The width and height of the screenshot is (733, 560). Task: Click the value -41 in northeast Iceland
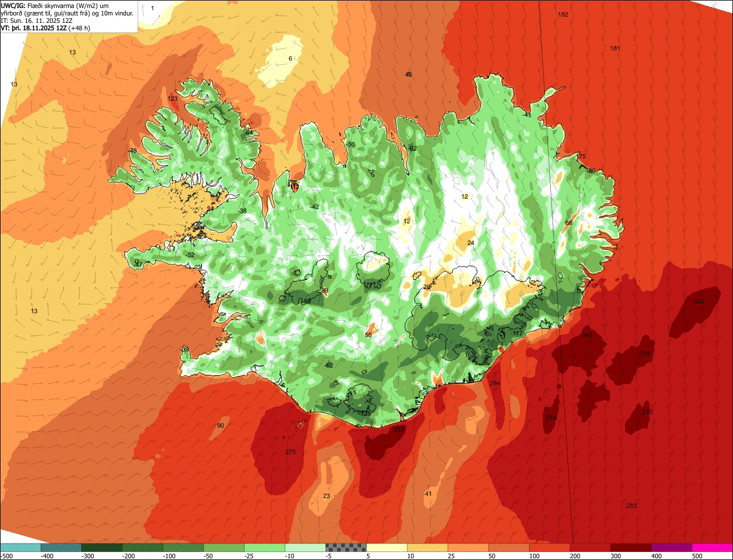[527, 115]
